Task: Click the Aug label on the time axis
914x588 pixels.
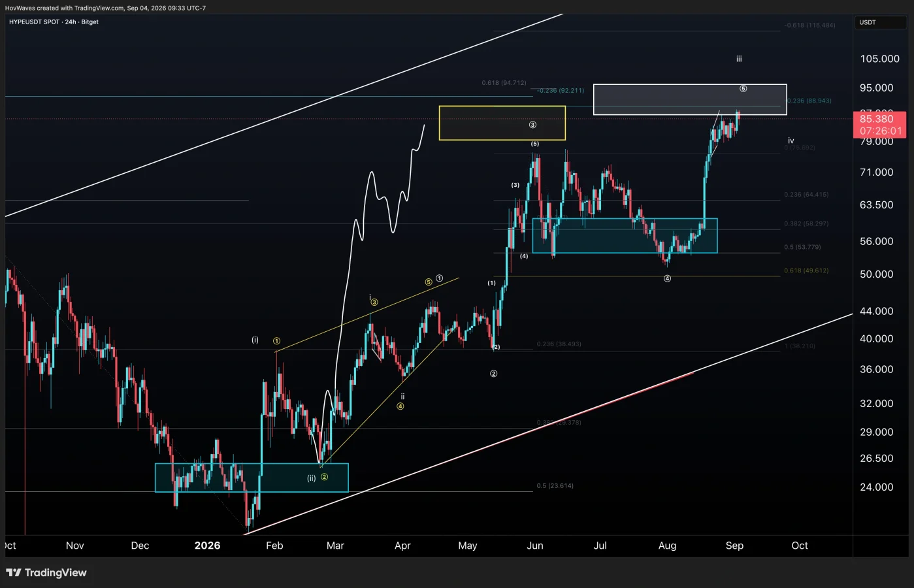Action: pos(667,546)
